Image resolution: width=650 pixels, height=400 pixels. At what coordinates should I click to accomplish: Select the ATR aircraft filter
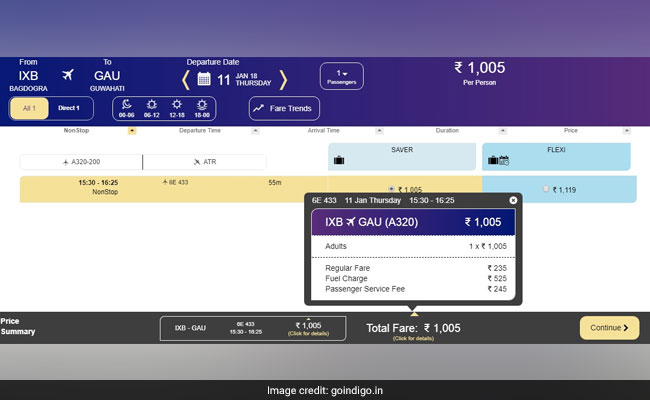[x=205, y=162]
